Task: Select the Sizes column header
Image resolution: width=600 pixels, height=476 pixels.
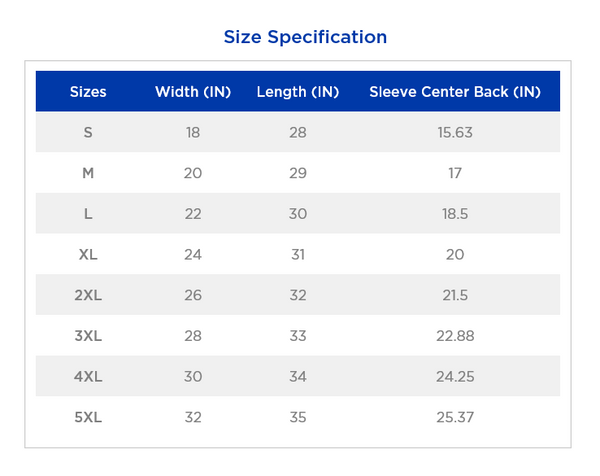Action: coord(88,92)
